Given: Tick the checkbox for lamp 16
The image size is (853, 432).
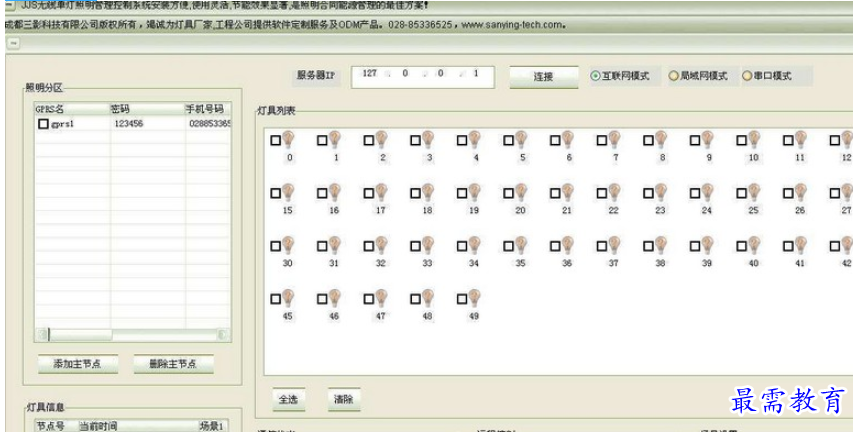Looking at the screenshot, I should [x=322, y=193].
